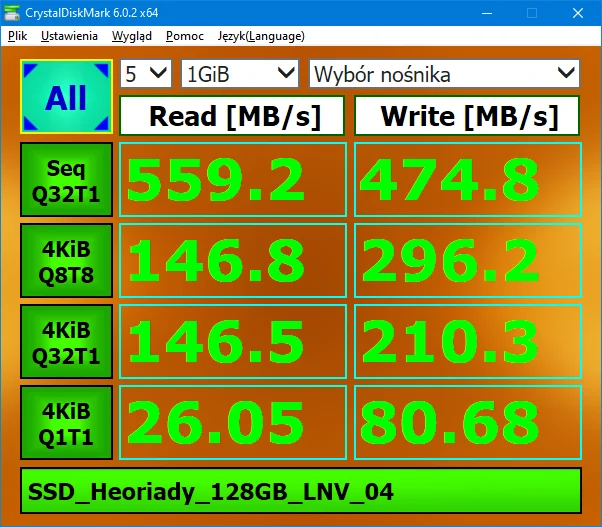602x527 pixels.
Task: Open the Wygląd menu
Action: (132, 36)
